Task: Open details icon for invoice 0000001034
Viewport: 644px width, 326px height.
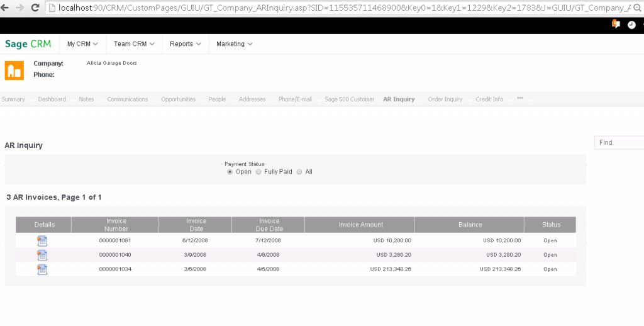Action: (42, 270)
